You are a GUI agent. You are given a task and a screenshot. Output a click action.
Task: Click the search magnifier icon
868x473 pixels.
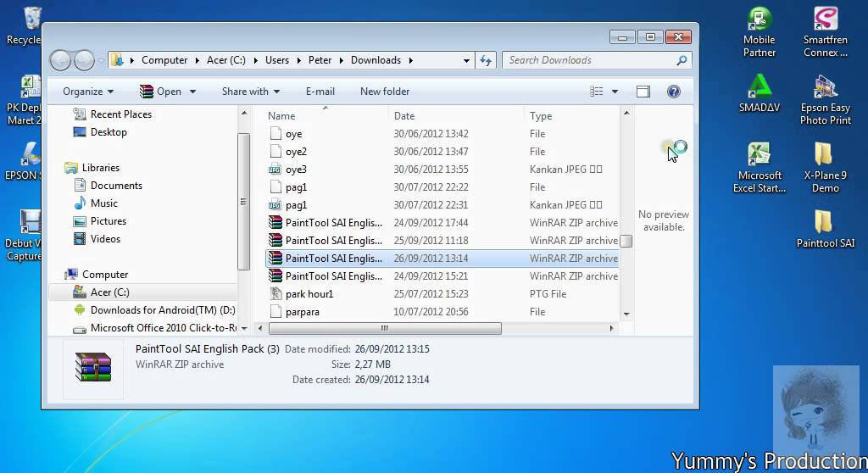click(682, 60)
